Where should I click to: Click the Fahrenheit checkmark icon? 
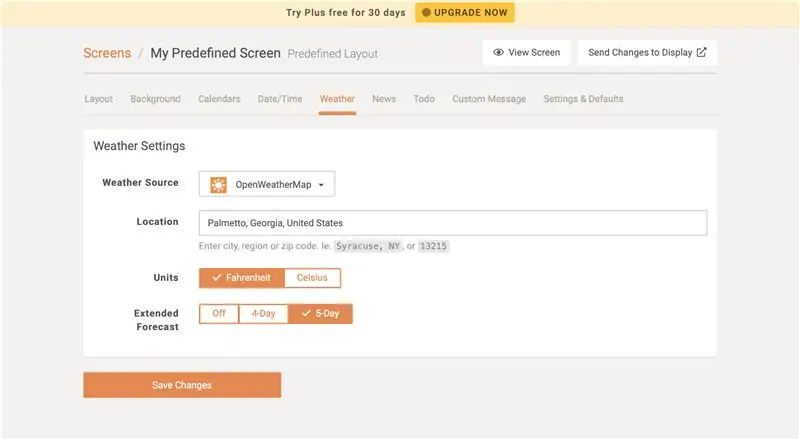point(217,278)
